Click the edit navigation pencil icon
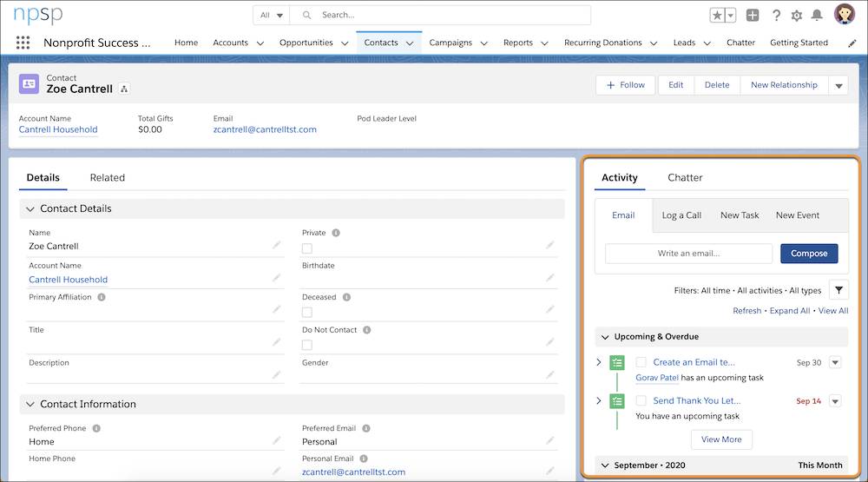The image size is (868, 482). tap(852, 43)
